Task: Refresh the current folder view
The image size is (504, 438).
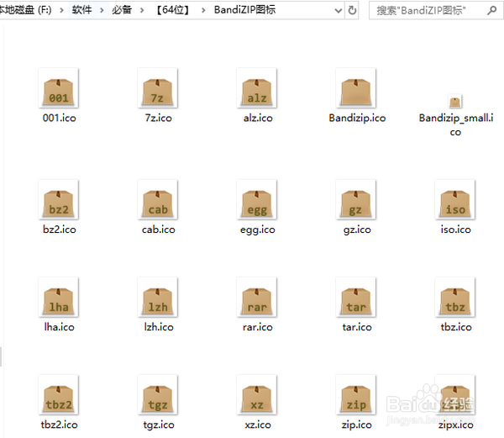Action: click(352, 11)
